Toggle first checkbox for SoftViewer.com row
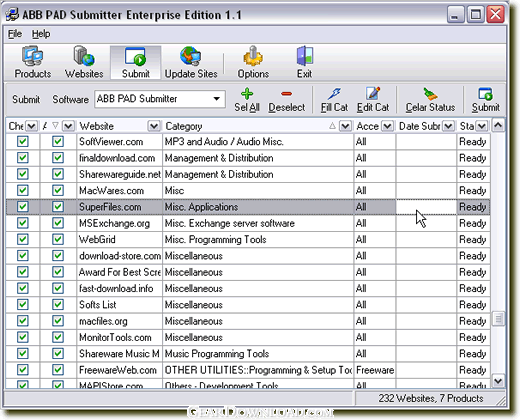520x420 pixels. tap(23, 141)
